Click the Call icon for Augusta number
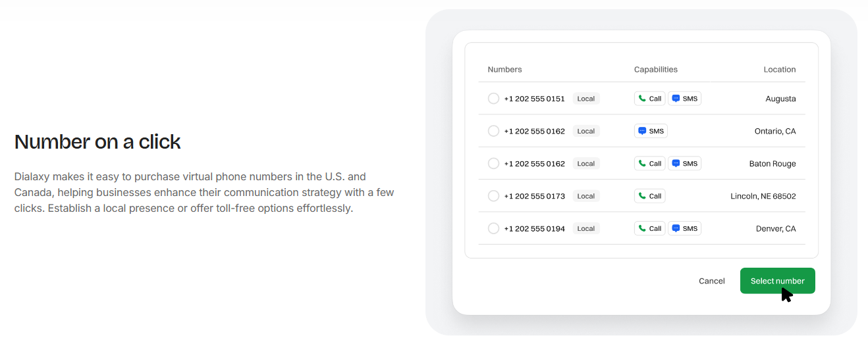Image resolution: width=868 pixels, height=346 pixels. coord(642,99)
